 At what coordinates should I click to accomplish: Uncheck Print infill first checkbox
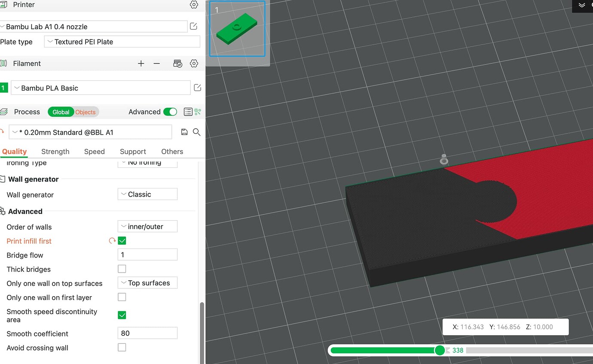(122, 241)
